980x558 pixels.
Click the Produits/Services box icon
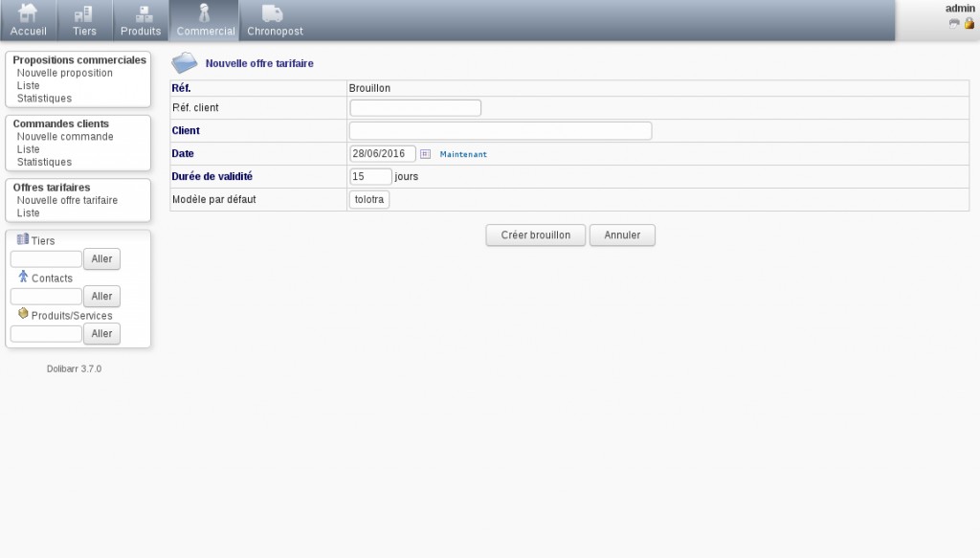tap(23, 313)
